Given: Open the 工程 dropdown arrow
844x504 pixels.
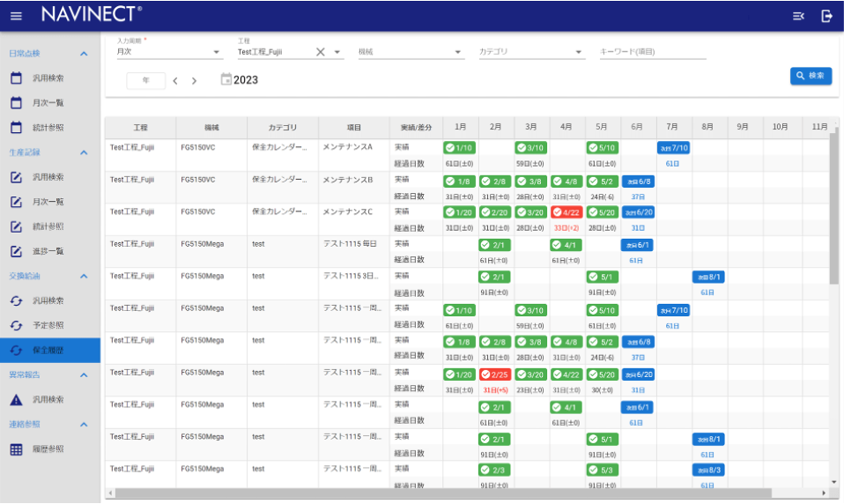Looking at the screenshot, I should pos(337,52).
